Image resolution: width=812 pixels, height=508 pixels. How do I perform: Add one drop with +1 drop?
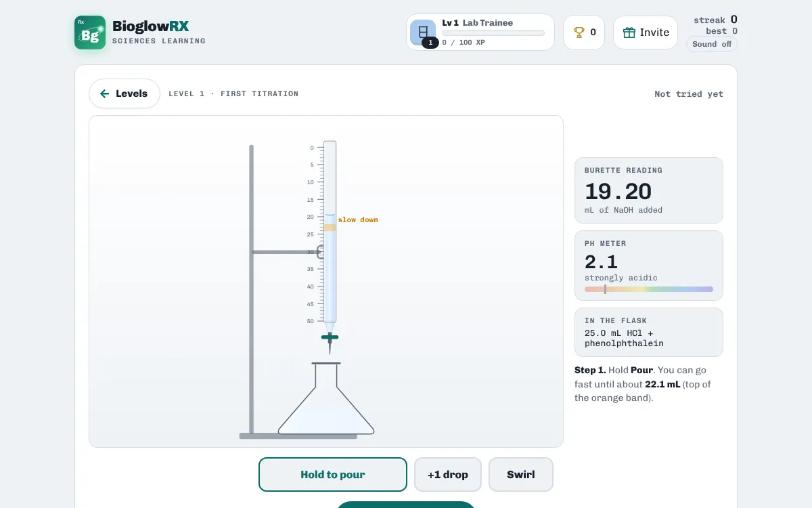(x=448, y=475)
